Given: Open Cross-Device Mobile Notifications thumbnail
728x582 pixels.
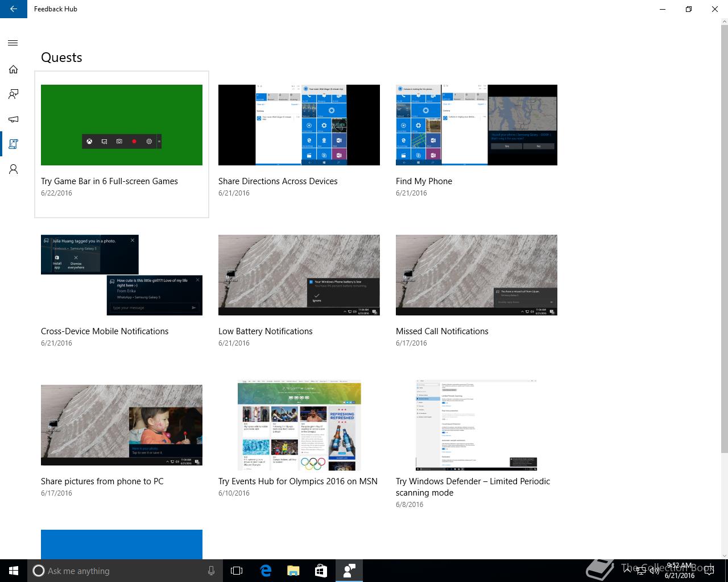Looking at the screenshot, I should tap(122, 275).
